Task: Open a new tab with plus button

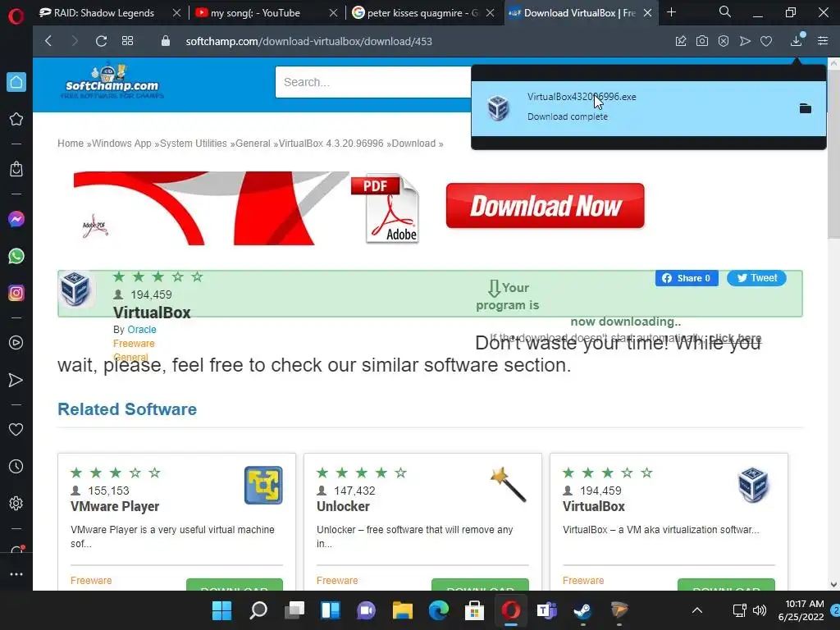Action: pos(671,12)
